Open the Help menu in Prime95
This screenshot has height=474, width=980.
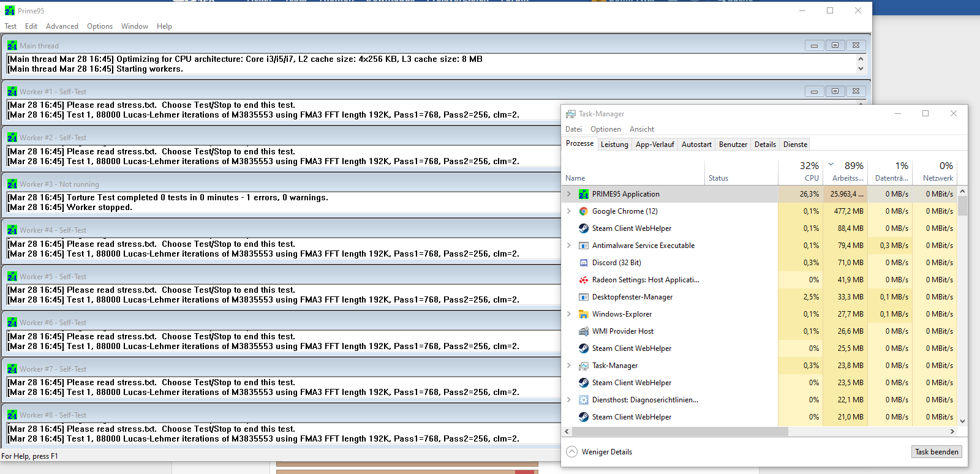[x=164, y=26]
